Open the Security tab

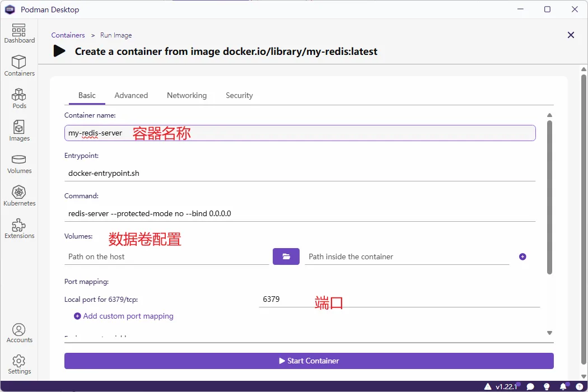click(239, 95)
